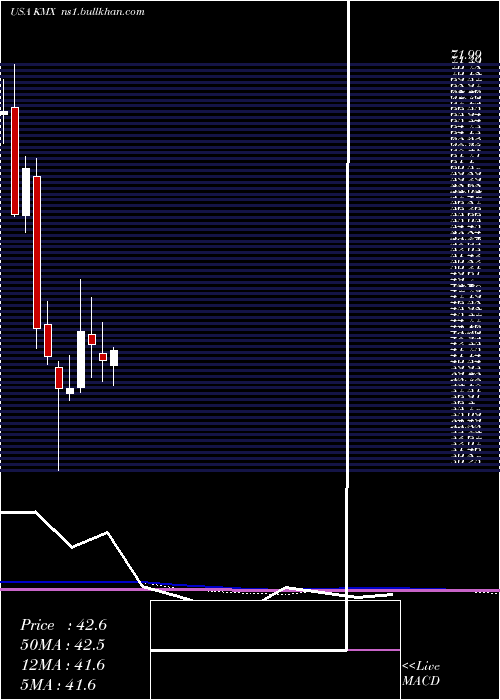Click the tallest red candlestick body
This screenshot has height=700, width=500.
click(x=37, y=252)
